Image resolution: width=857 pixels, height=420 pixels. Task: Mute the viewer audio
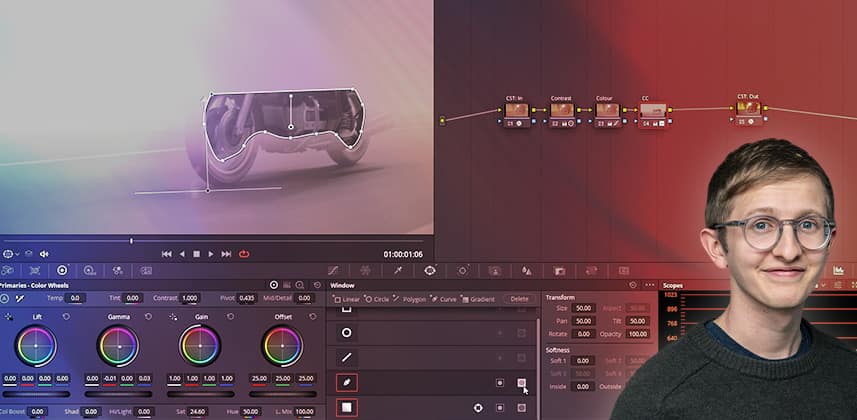pyautogui.click(x=44, y=254)
